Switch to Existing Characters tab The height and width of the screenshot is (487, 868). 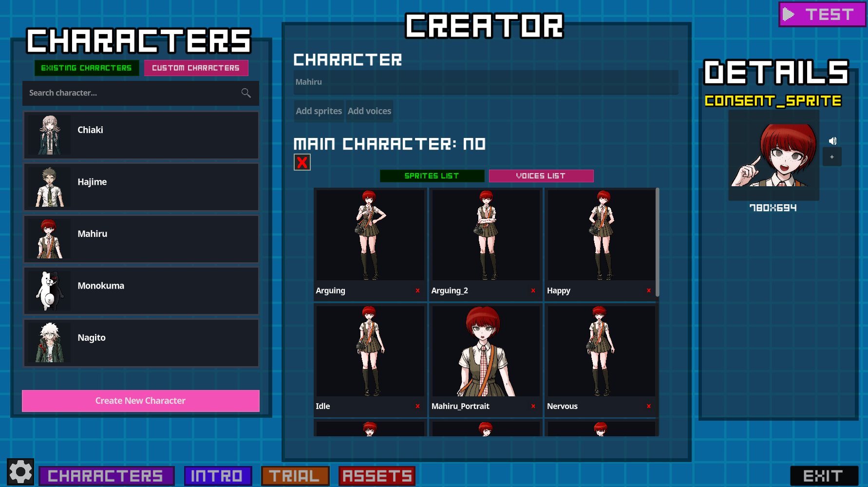[87, 68]
